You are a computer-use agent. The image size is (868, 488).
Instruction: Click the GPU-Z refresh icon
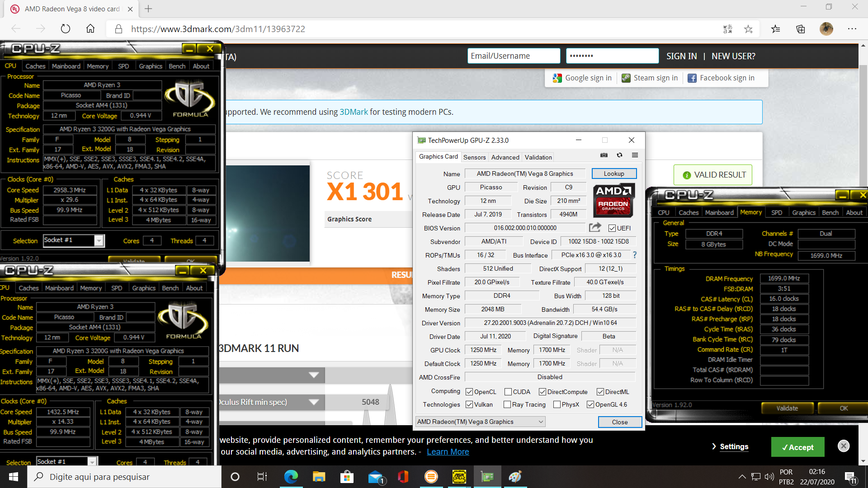(x=619, y=155)
